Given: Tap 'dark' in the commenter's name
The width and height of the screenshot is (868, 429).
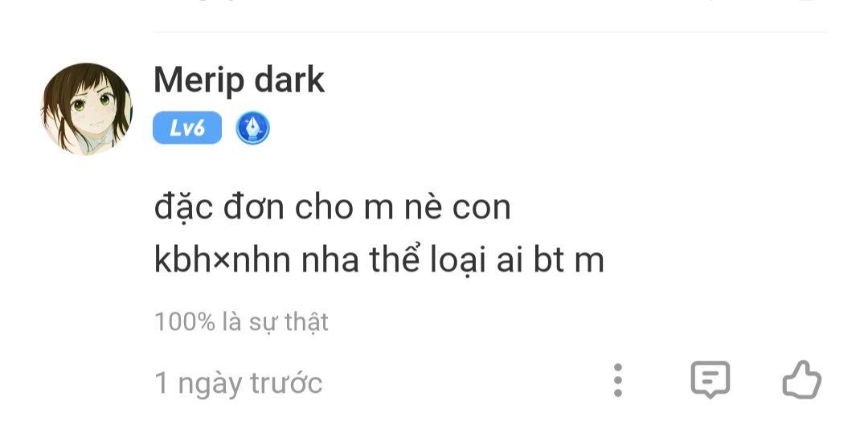Looking at the screenshot, I should point(289,80).
